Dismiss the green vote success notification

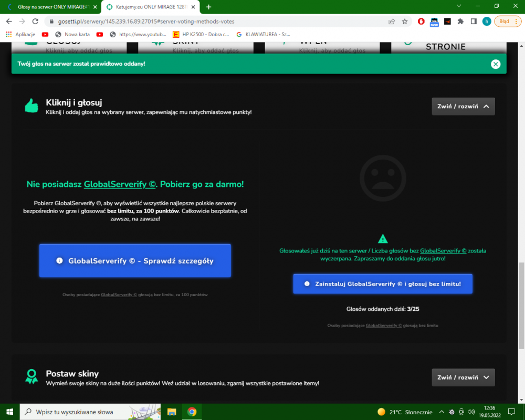click(x=496, y=64)
